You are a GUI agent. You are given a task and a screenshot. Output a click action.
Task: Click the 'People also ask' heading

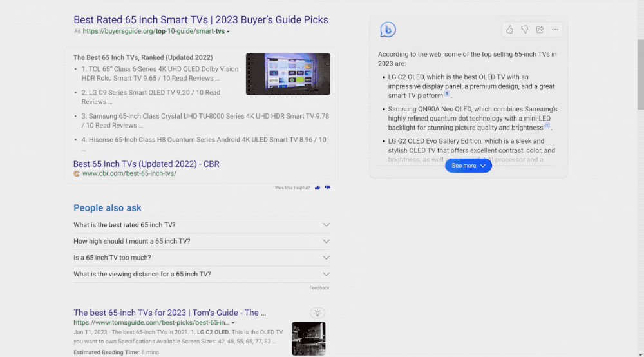107,208
